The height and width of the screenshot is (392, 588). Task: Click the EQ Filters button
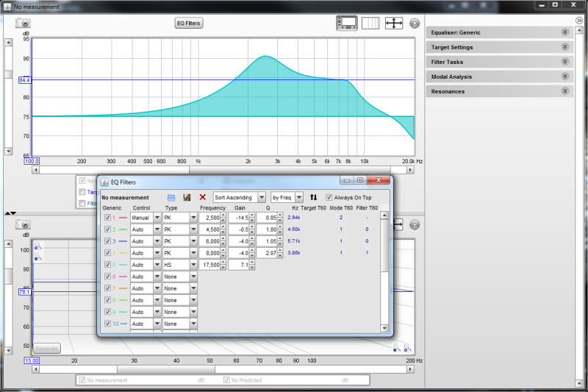[189, 23]
